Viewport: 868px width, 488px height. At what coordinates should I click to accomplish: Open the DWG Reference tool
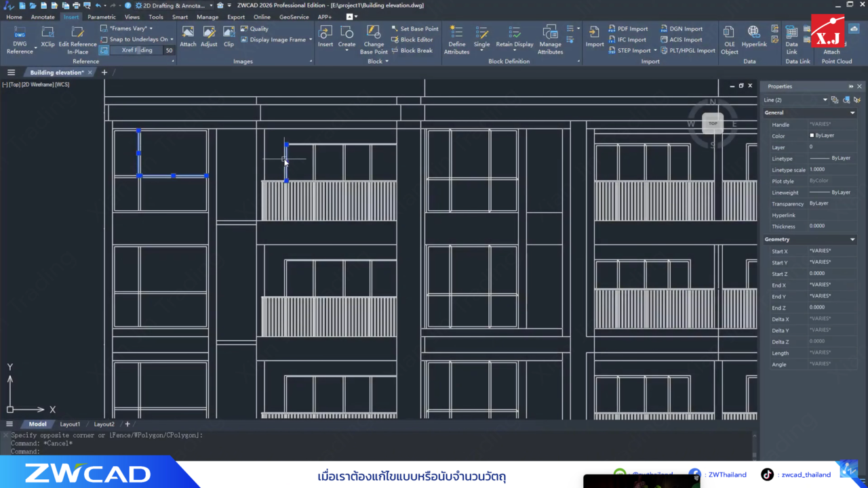20,40
